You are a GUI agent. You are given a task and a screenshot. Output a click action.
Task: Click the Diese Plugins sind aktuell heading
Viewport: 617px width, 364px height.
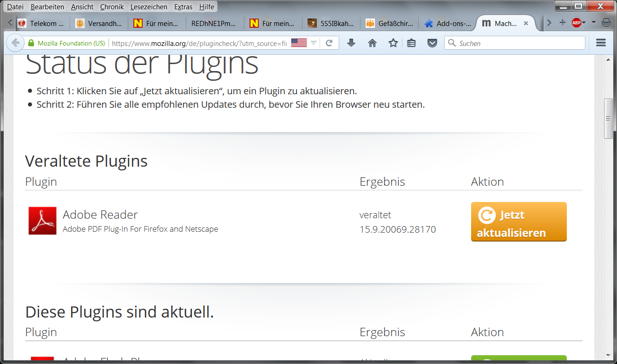click(119, 312)
